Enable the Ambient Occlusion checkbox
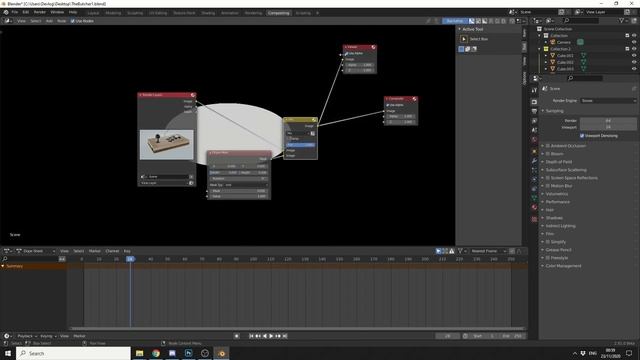The height and width of the screenshot is (360, 640). (x=548, y=146)
